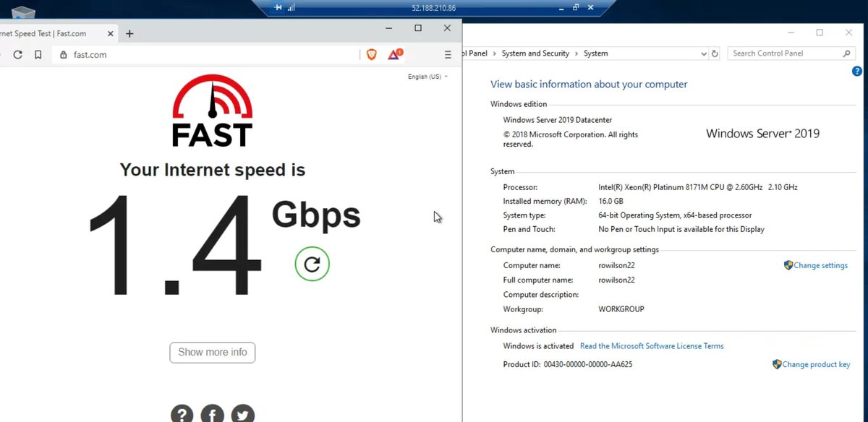This screenshot has width=868, height=422.
Task: Click the WORKGROUP value
Action: click(621, 309)
